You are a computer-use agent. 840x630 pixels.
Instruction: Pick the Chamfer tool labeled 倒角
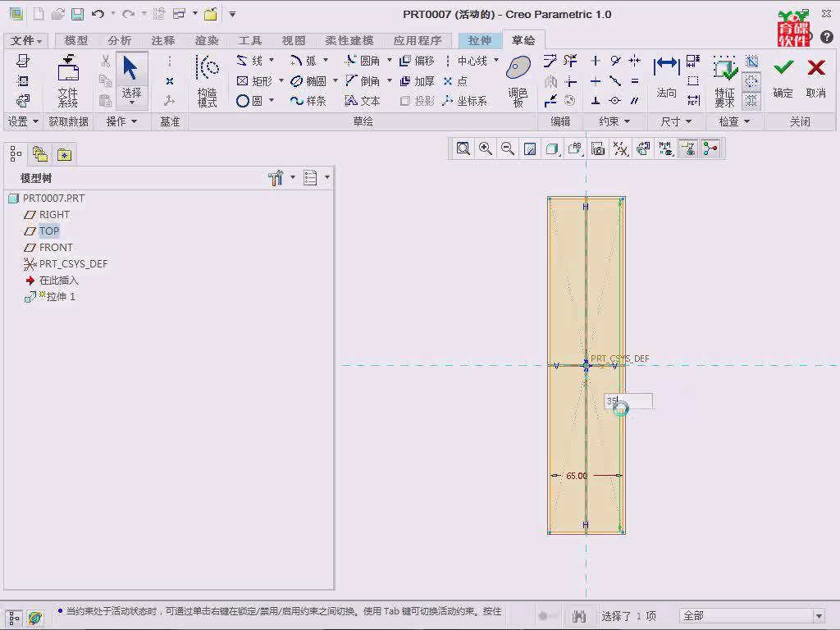coord(363,81)
